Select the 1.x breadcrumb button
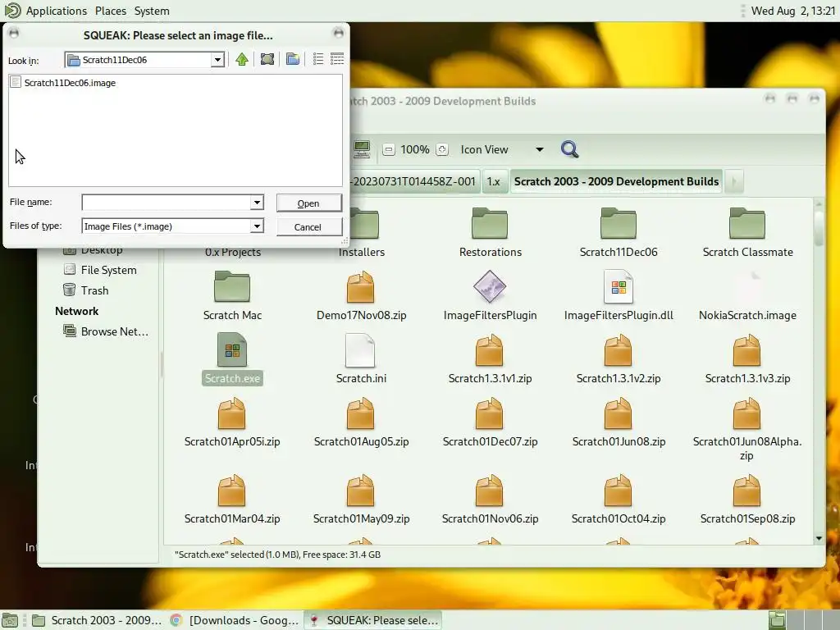 pos(493,181)
